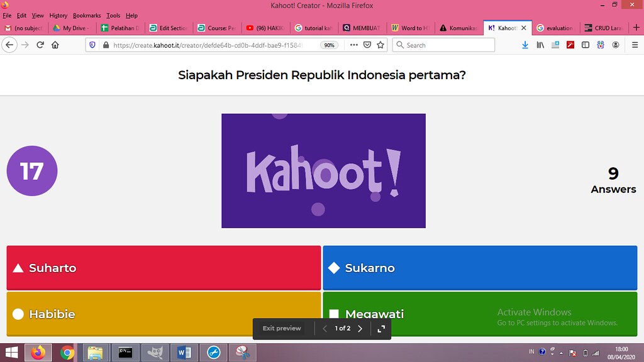Image resolution: width=644 pixels, height=362 pixels.
Task: Switch to the My Drive tab
Action: tap(73, 28)
